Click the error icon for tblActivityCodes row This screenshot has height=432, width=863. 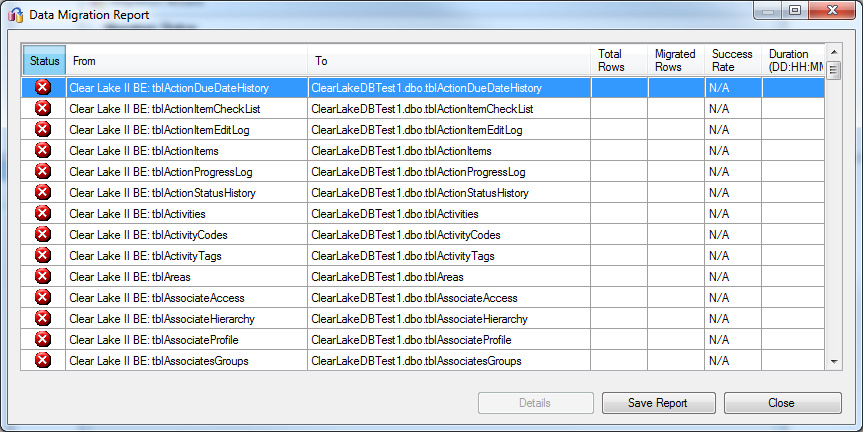(43, 234)
